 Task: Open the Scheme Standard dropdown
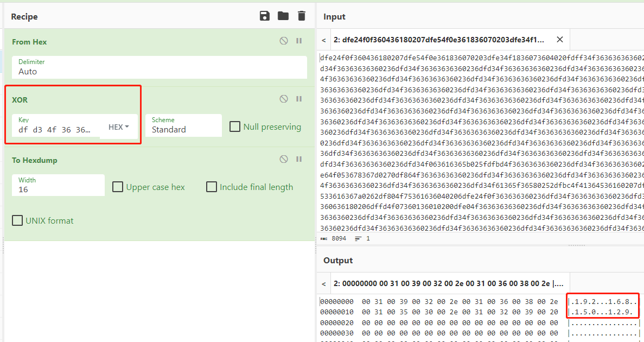pos(183,125)
